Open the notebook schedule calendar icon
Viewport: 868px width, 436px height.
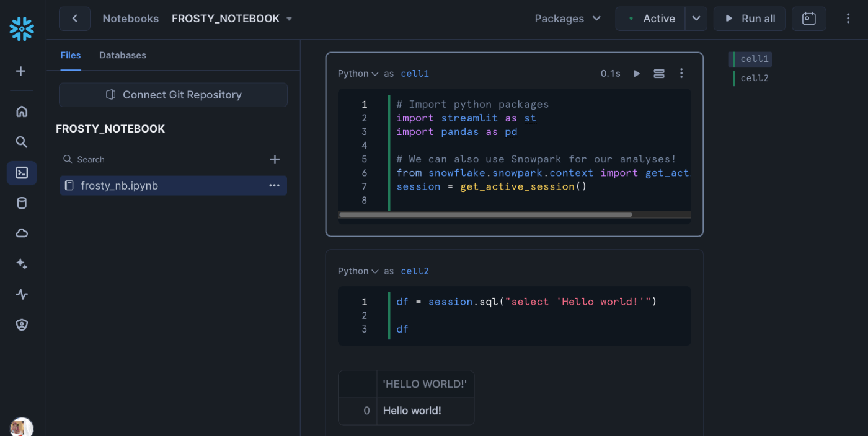click(x=809, y=19)
